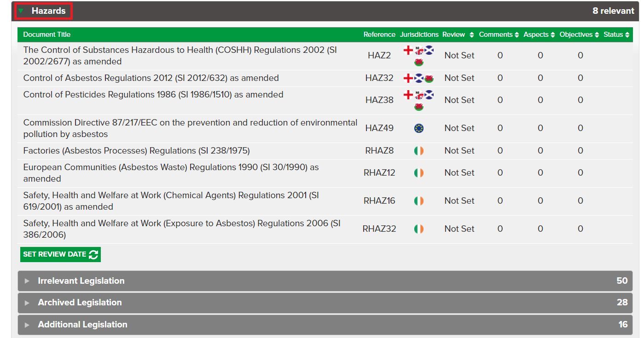644x338 pixels.
Task: Click Not Set review for RHAZ8
Action: point(459,151)
